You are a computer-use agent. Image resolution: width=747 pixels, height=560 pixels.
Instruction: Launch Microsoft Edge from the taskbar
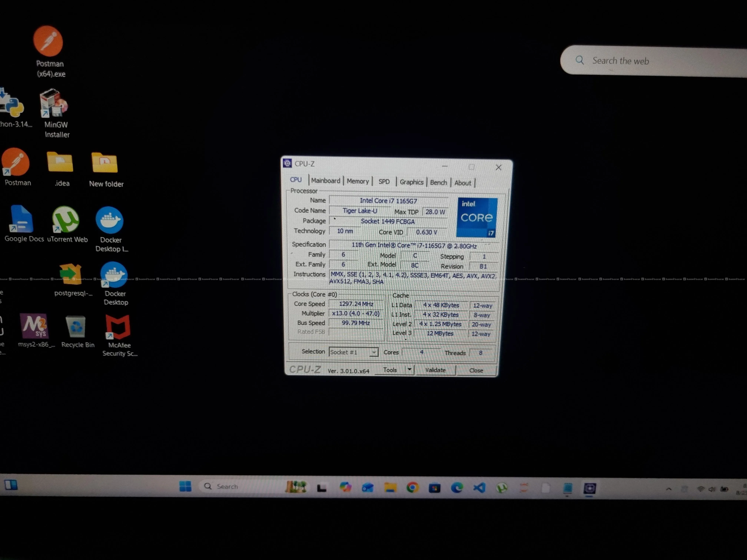point(457,488)
